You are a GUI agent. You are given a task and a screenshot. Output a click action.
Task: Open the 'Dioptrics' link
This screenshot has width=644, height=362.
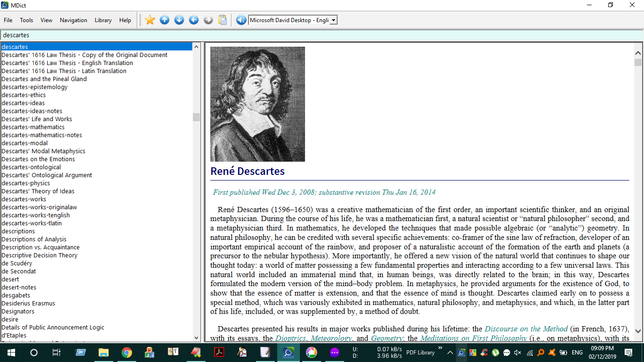pyautogui.click(x=290, y=338)
